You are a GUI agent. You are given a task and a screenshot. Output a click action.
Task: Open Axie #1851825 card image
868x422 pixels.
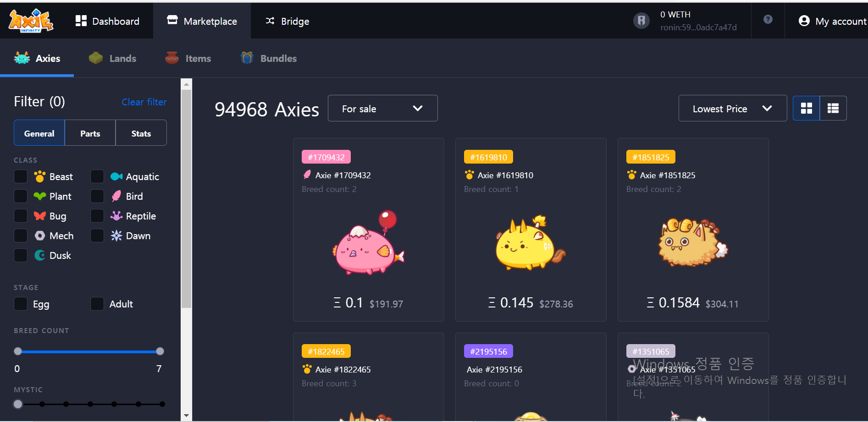[x=693, y=242]
